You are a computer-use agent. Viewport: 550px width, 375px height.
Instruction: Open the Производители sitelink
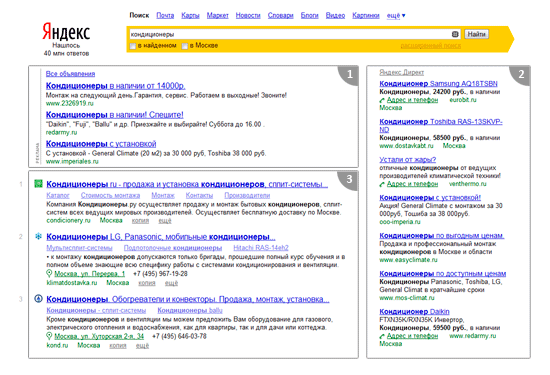[x=247, y=195]
